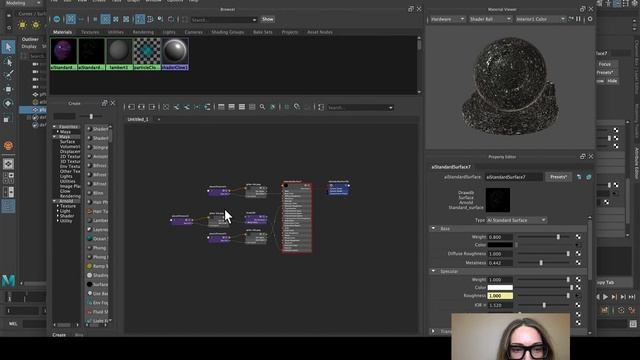This screenshot has height=360, width=640.
Task: Click the map button for Specular Weight
Action: pos(578,280)
